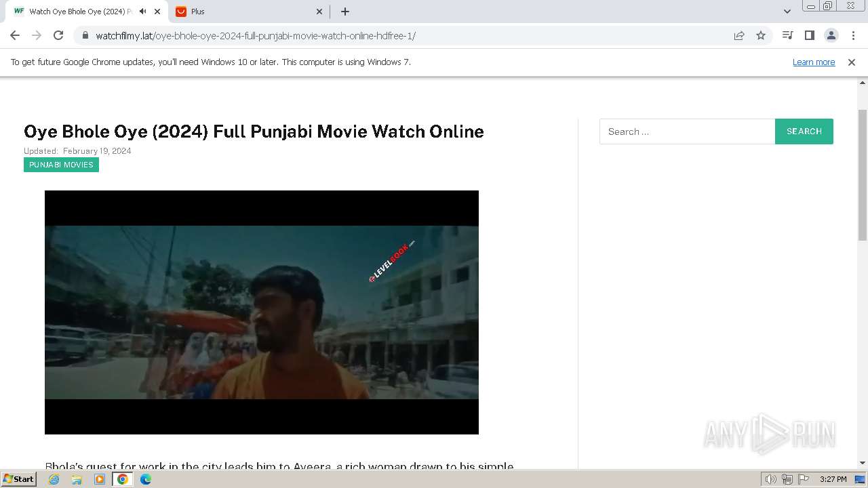
Task: Launch Internet Explorer from taskbar
Action: (54, 479)
